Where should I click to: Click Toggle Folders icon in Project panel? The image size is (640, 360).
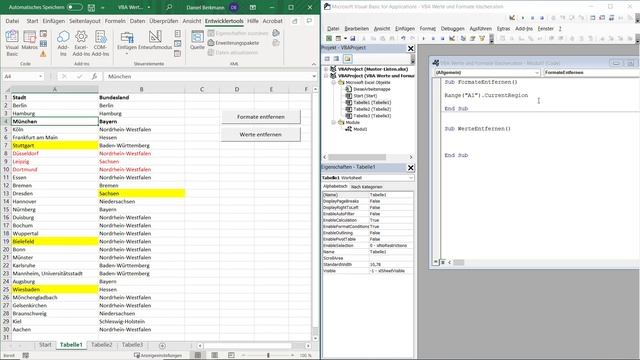coord(347,59)
